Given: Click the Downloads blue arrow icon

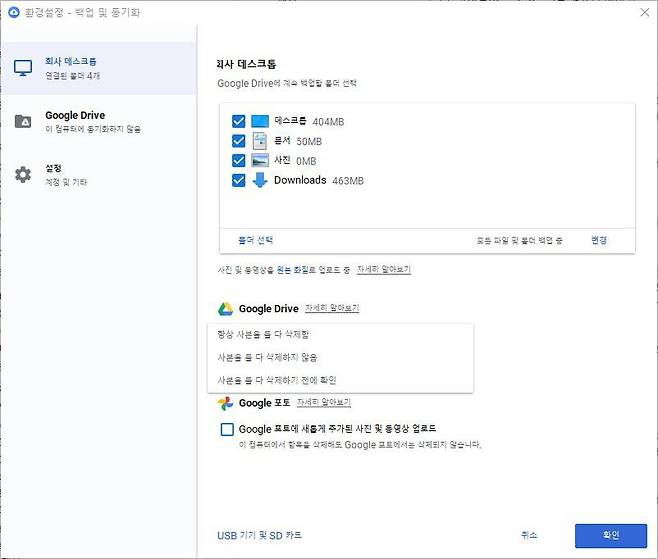Looking at the screenshot, I should (260, 180).
